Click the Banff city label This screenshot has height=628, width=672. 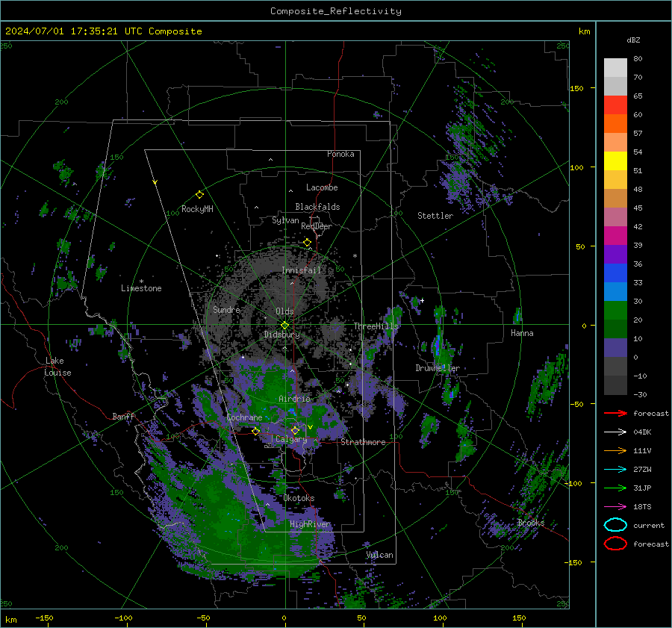click(123, 416)
